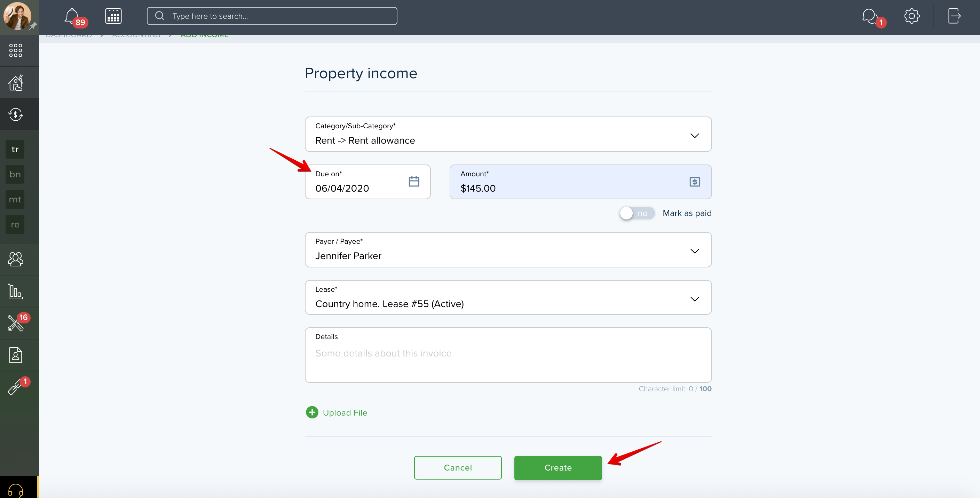Expand the Payer / Payee dropdown
The height and width of the screenshot is (498, 980).
tap(508, 250)
